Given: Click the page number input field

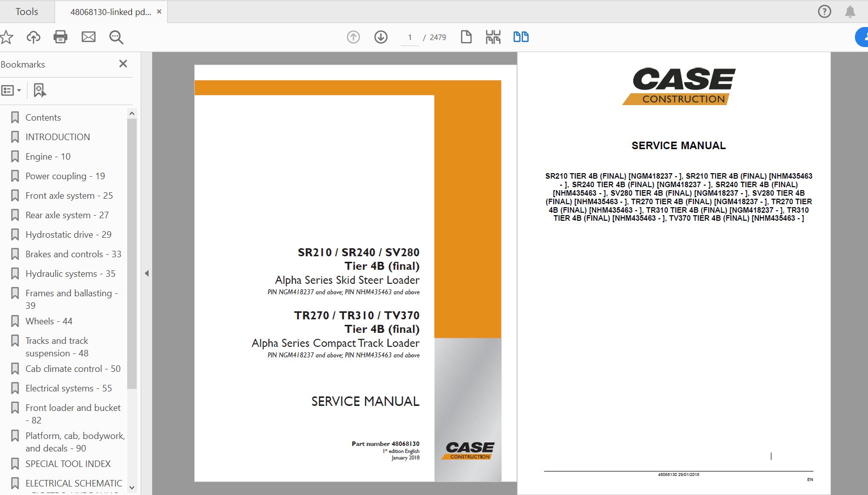Looking at the screenshot, I should (410, 38).
